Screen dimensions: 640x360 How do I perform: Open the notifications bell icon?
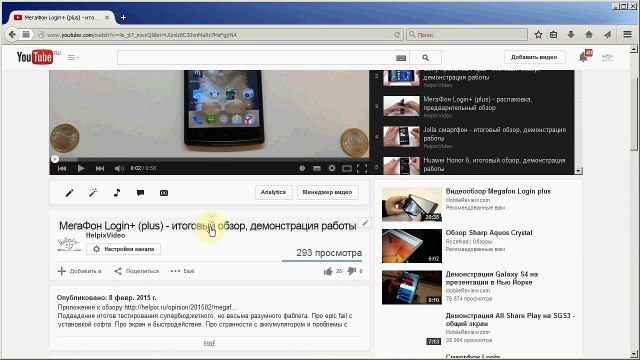[584, 57]
